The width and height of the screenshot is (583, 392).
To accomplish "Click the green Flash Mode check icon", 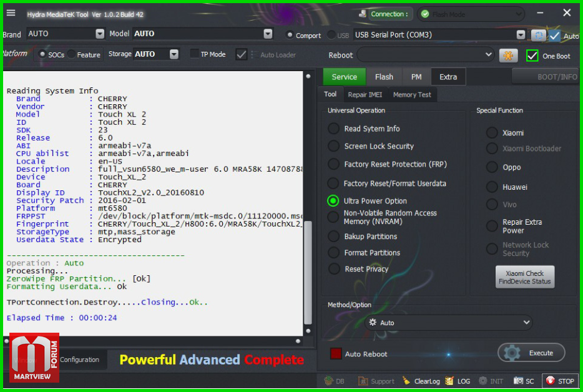I will coord(425,14).
